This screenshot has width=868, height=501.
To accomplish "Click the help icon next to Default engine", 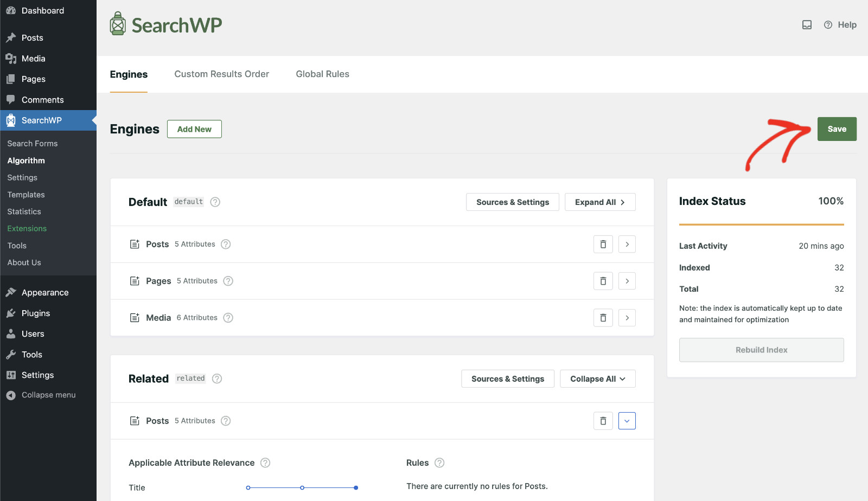I will (x=215, y=202).
